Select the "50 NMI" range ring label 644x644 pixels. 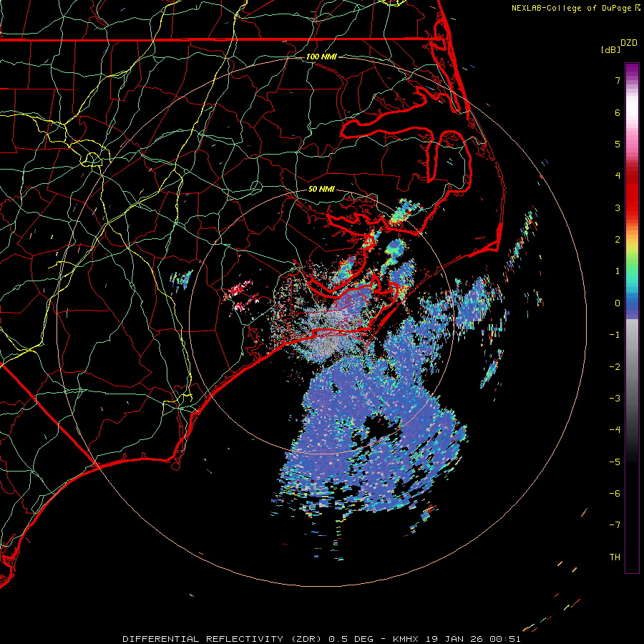click(321, 190)
